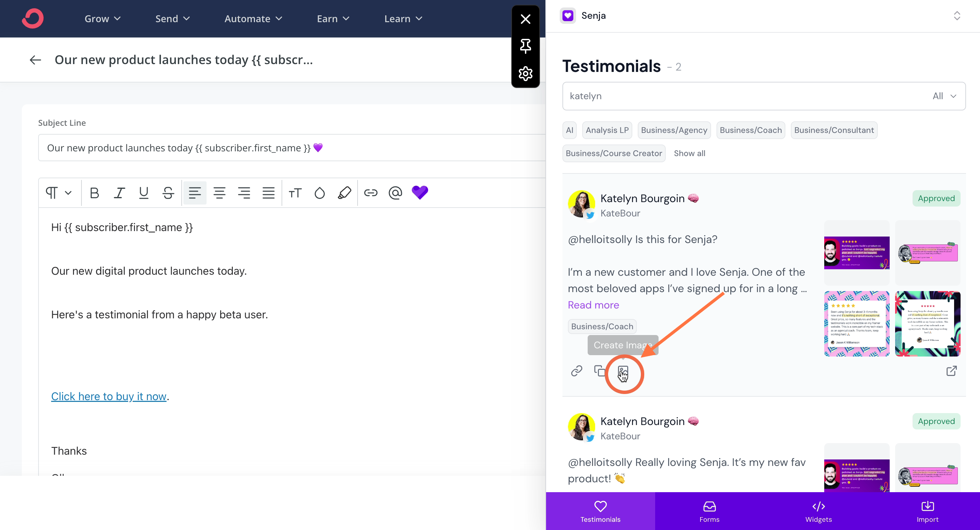This screenshot has width=980, height=530.
Task: Select the purple testimonial image thumbnail
Action: (857, 253)
